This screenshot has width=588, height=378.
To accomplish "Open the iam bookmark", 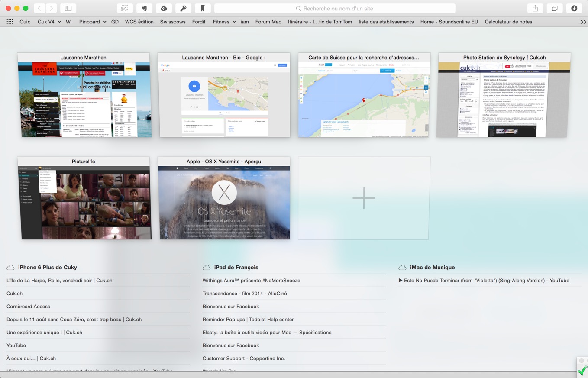I will pos(245,22).
